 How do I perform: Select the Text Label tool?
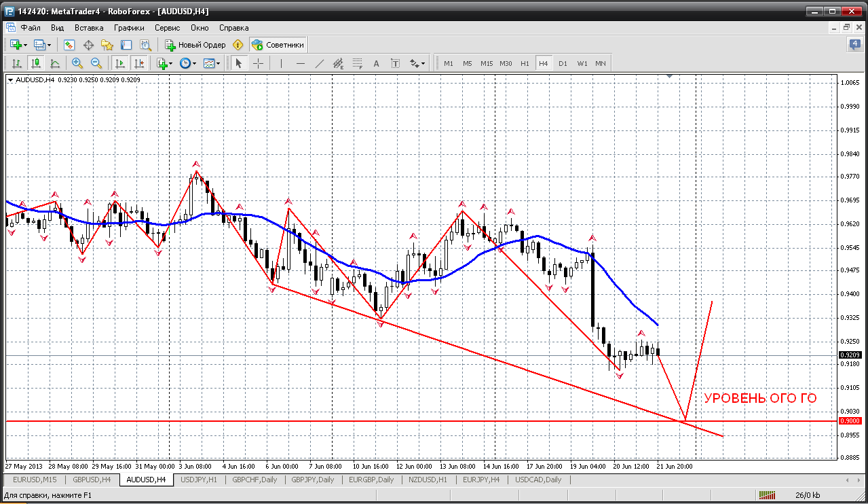click(396, 63)
